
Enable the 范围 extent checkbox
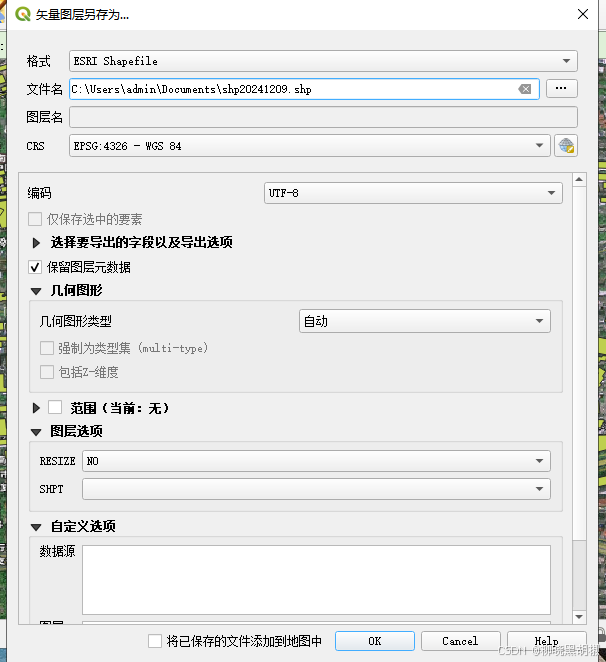point(55,407)
